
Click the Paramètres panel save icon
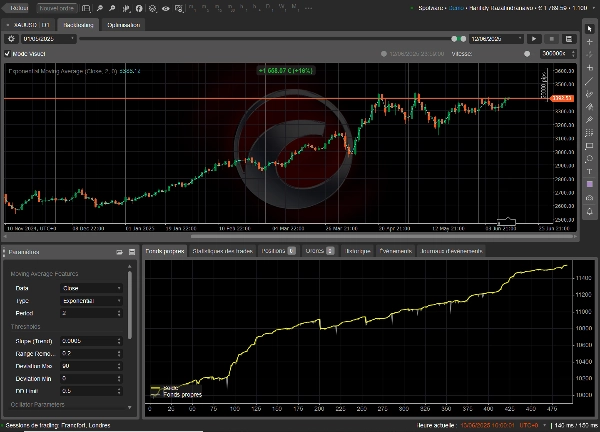click(x=132, y=252)
